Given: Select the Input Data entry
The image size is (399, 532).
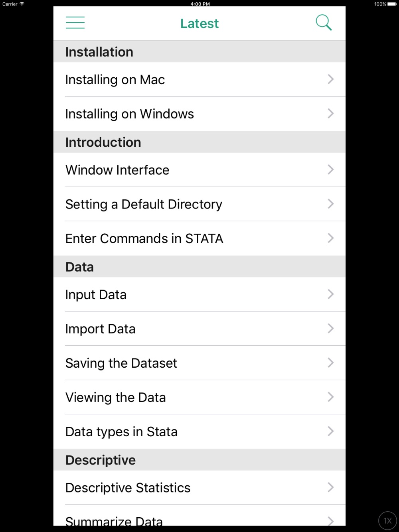Looking at the screenshot, I should point(199,295).
